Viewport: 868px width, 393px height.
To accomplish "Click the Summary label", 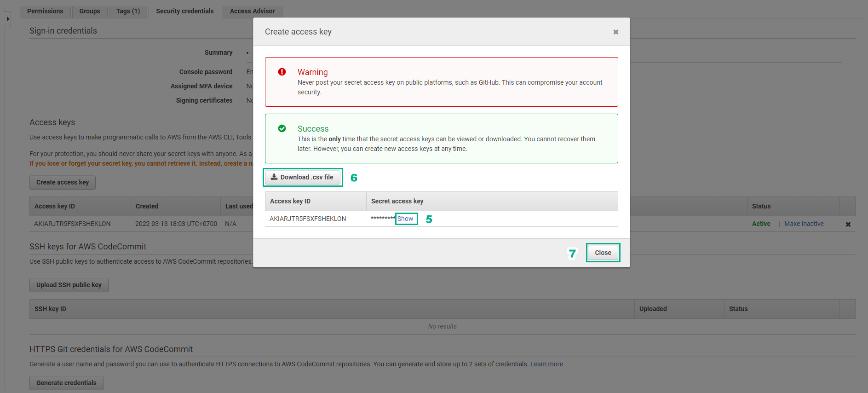I will [218, 52].
